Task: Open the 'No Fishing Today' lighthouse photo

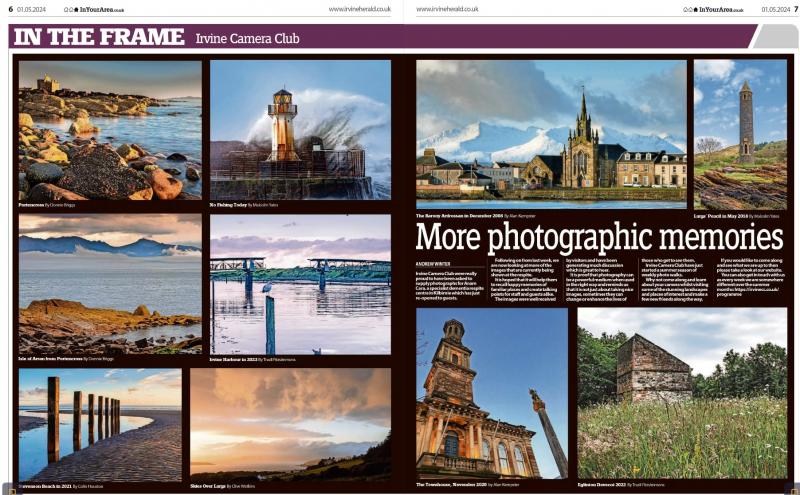Action: coord(300,130)
